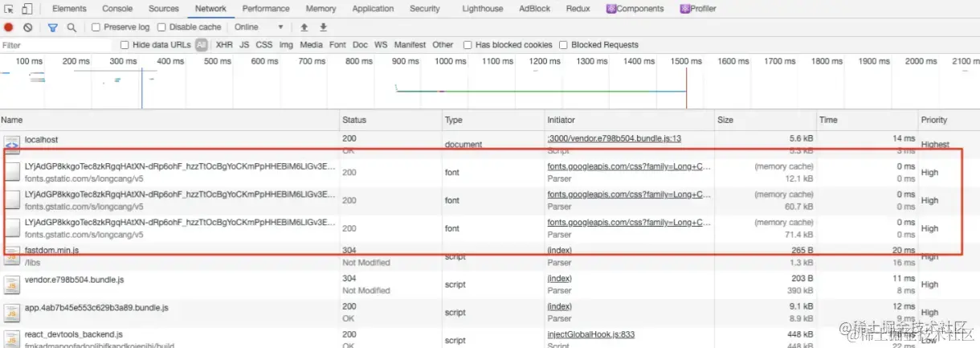This screenshot has height=348, width=980.
Task: Open the injectGlobalHook.js:833 initiator link
Action: [x=591, y=334]
